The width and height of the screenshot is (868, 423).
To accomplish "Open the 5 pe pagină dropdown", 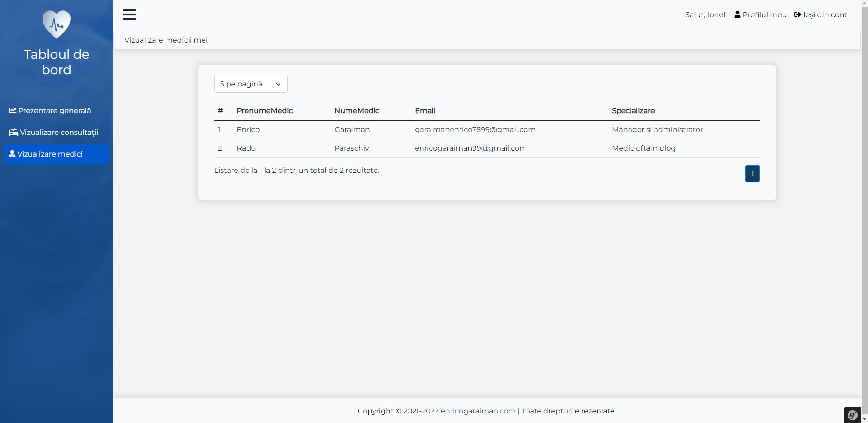I will click(251, 84).
